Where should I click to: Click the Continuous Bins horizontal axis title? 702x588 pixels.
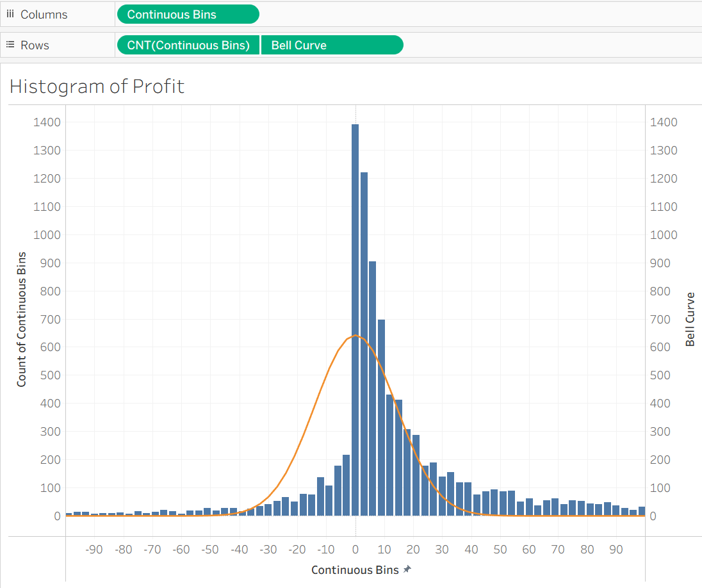pyautogui.click(x=355, y=569)
